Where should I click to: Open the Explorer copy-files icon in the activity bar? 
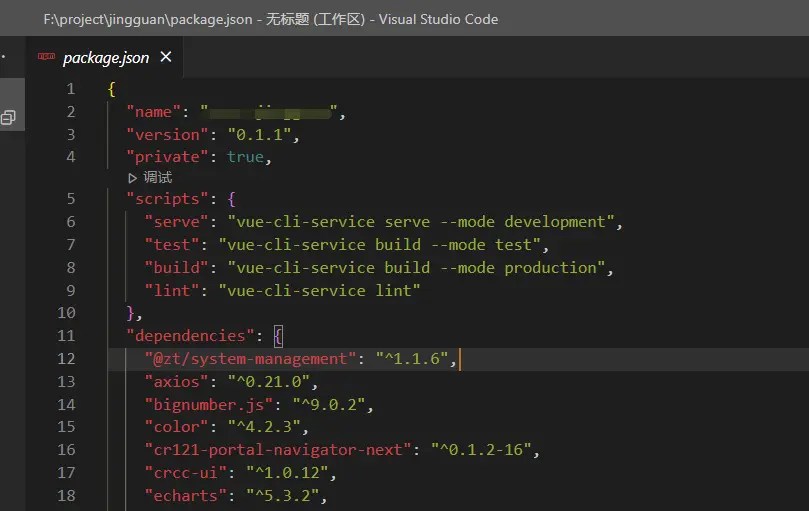pyautogui.click(x=8, y=117)
